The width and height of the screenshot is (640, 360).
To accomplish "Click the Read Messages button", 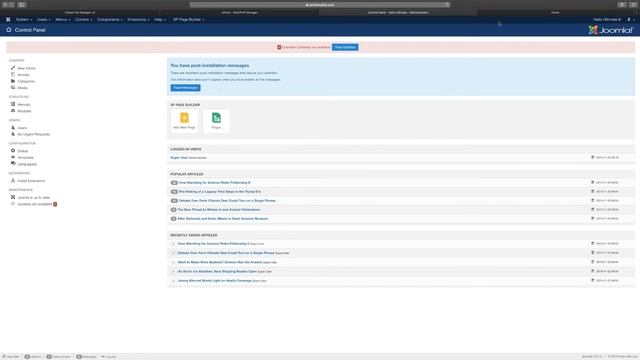I will (185, 88).
